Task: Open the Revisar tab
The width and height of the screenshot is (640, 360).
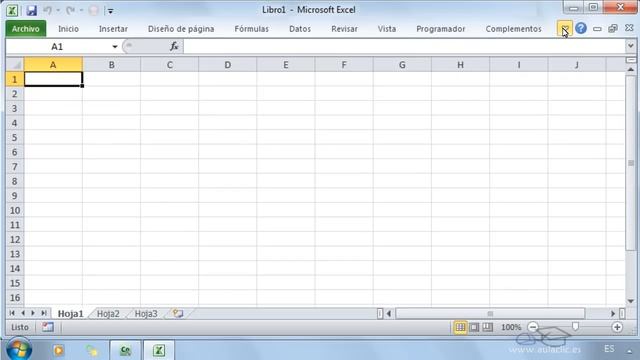Action: click(344, 29)
